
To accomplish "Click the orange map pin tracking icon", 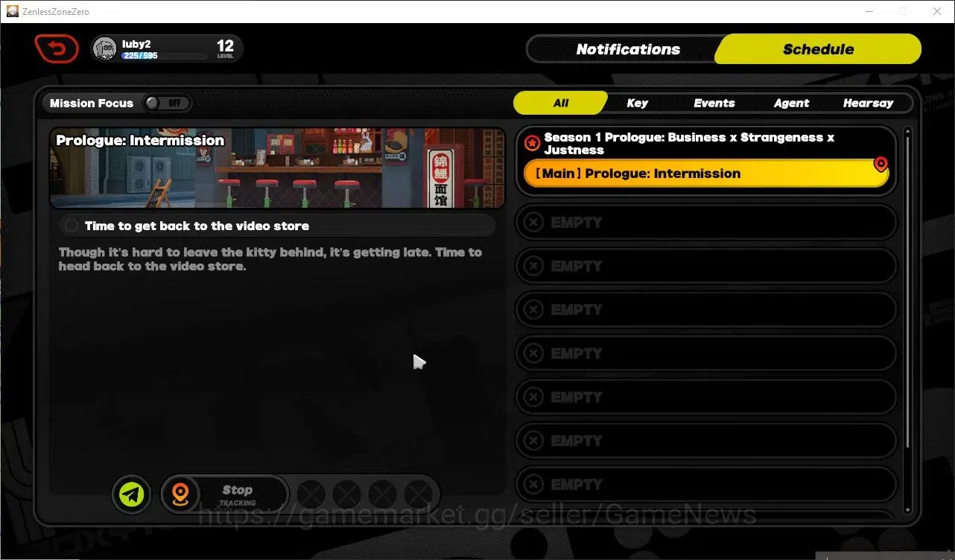I will click(x=181, y=494).
